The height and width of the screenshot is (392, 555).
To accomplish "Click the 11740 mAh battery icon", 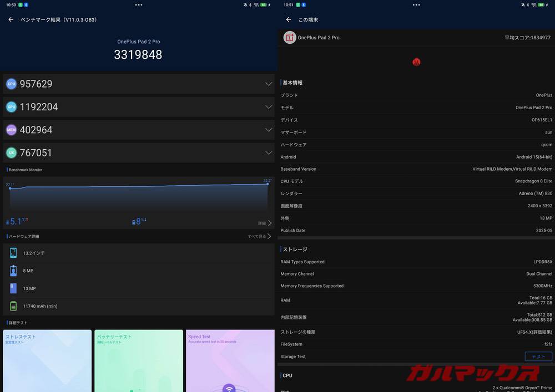I will (x=13, y=306).
